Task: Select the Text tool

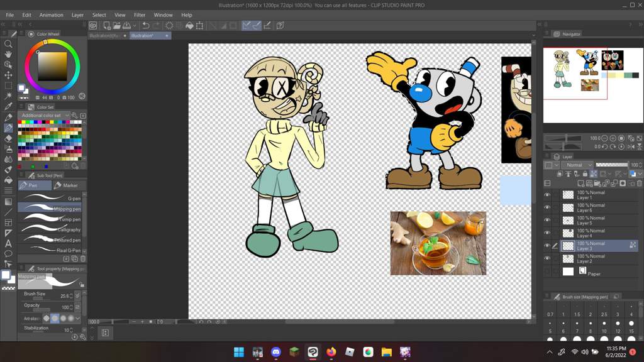Action: [x=8, y=243]
